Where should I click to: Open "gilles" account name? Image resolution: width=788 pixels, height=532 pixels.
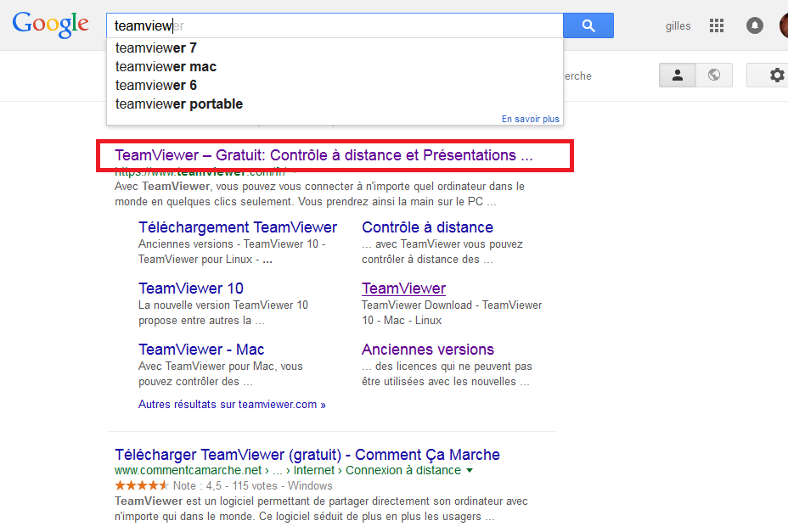(678, 26)
